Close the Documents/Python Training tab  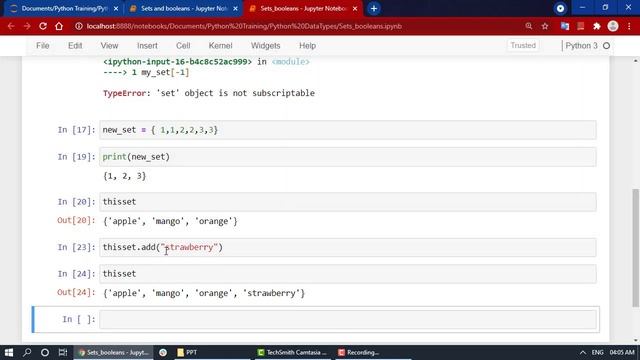click(116, 9)
